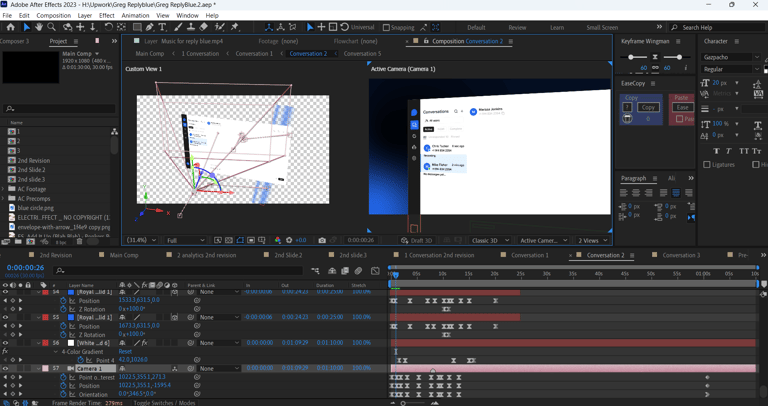Image resolution: width=768 pixels, height=406 pixels.
Task: Open the Classic 3D renderer dropdown
Action: (x=490, y=240)
